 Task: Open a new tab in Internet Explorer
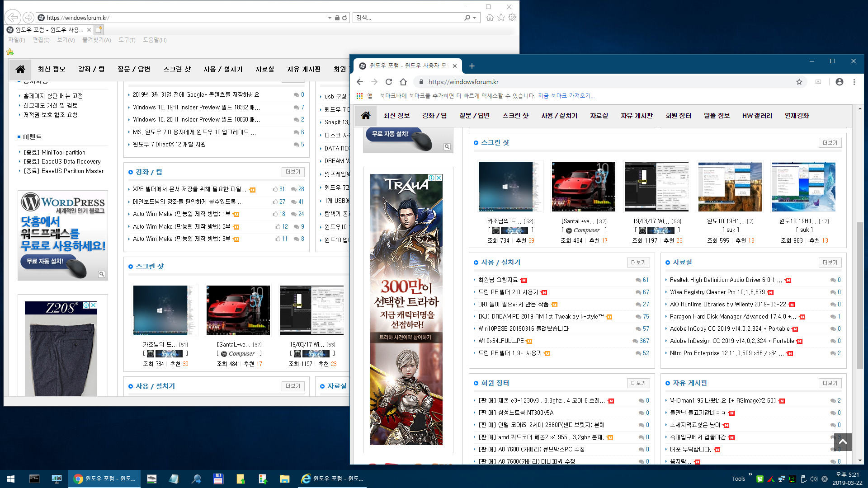pyautogui.click(x=99, y=29)
